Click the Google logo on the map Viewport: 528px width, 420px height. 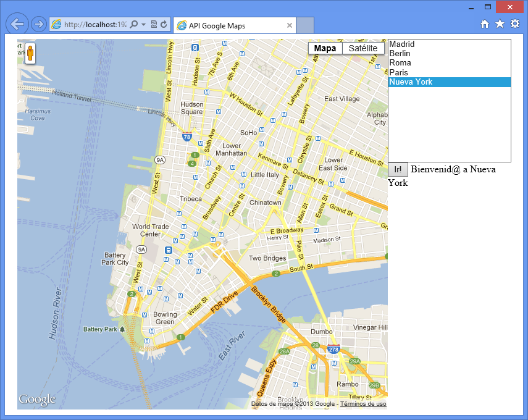point(37,400)
